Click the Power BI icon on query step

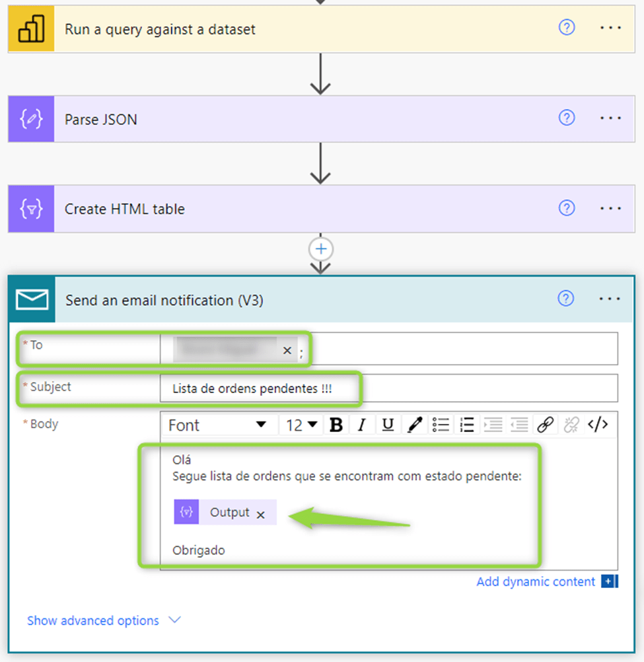[31, 29]
